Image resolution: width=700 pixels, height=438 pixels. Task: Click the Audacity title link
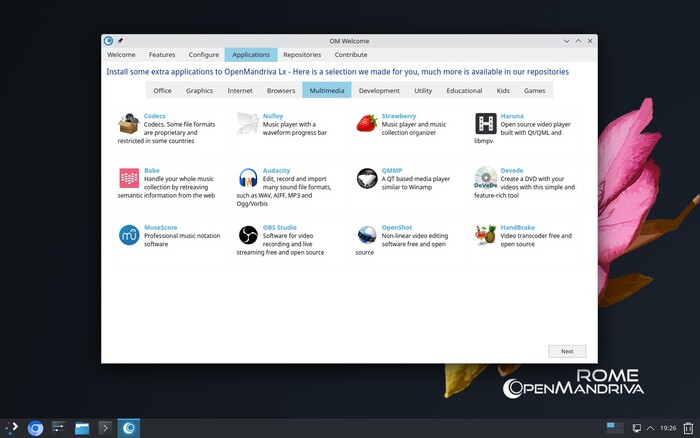276,171
